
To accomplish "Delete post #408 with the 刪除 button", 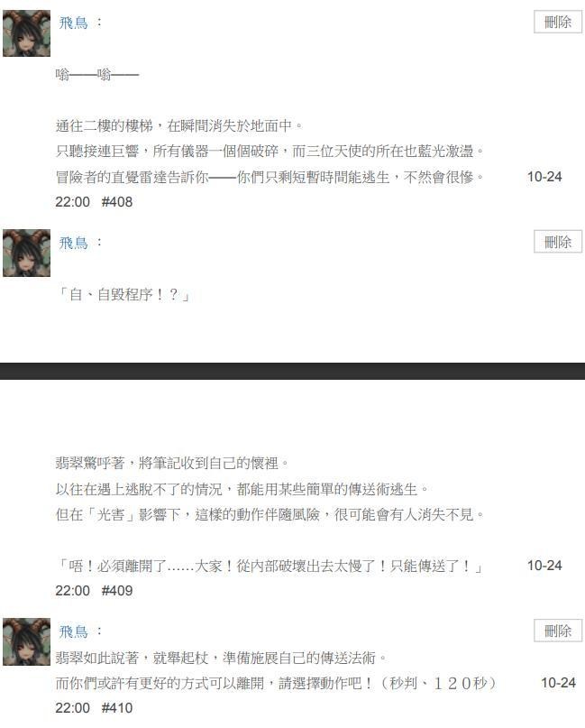I will click(558, 22).
